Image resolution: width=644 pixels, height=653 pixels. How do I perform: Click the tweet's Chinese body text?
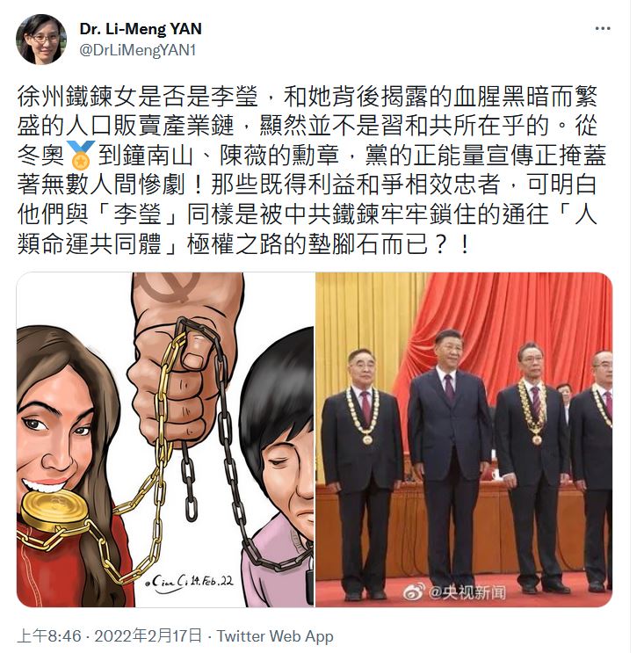pyautogui.click(x=311, y=170)
